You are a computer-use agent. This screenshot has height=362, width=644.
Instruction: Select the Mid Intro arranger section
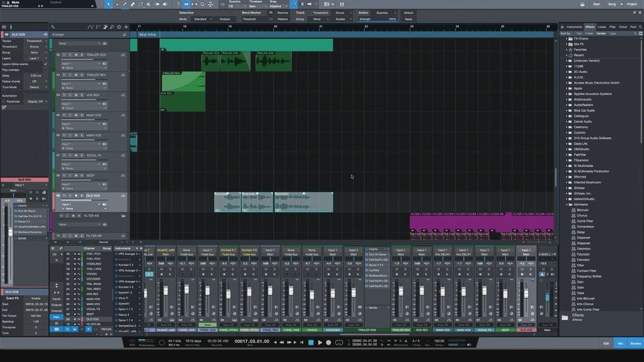(346, 34)
